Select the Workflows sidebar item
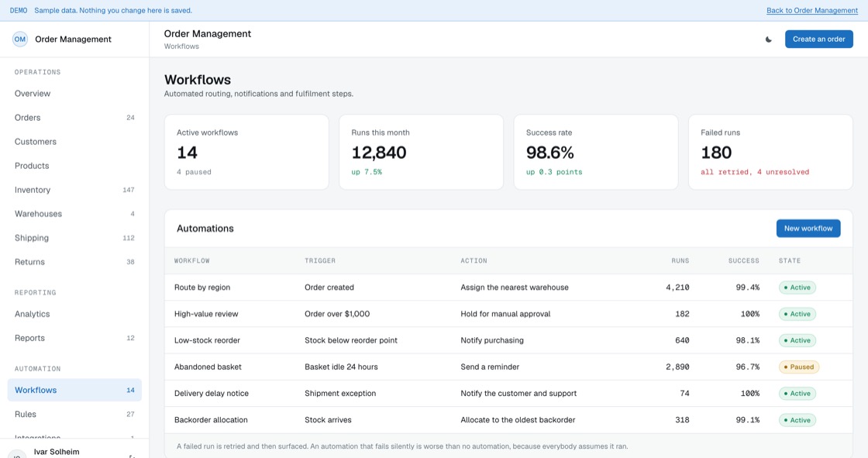 pyautogui.click(x=74, y=390)
